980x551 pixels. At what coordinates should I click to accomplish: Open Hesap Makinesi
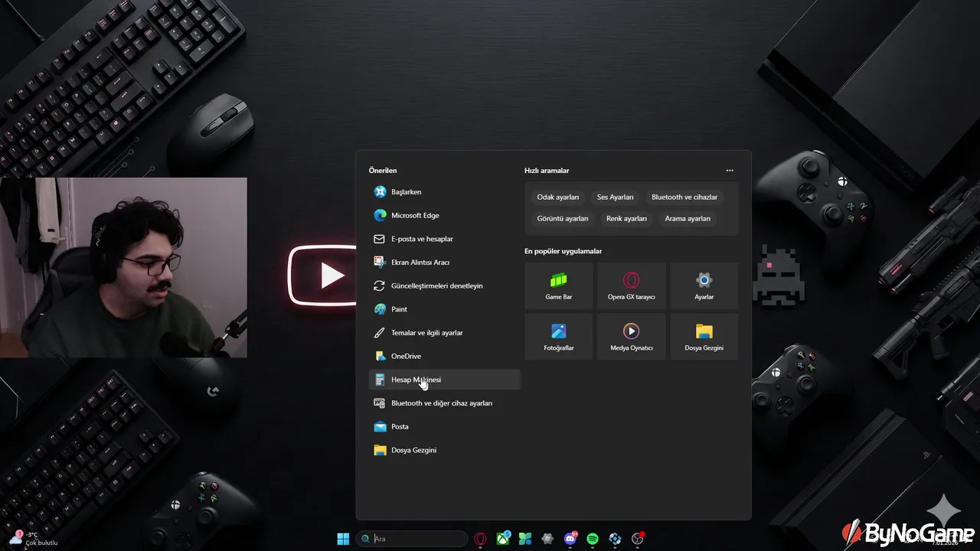[444, 380]
